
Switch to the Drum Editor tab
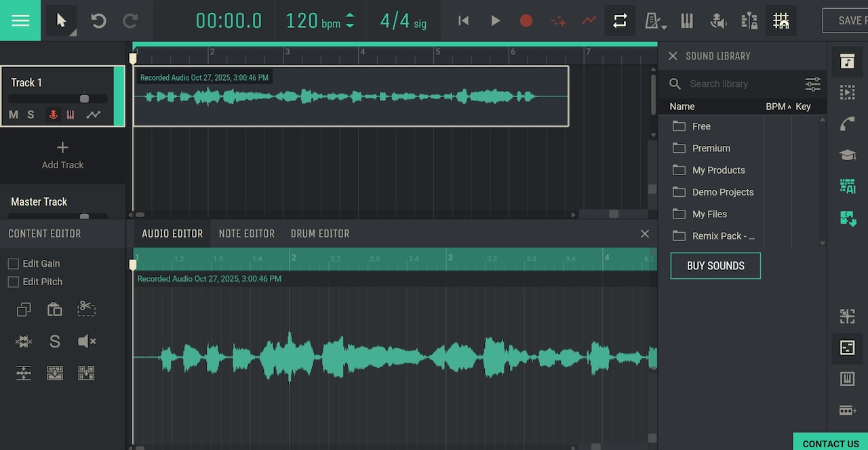pyautogui.click(x=319, y=233)
